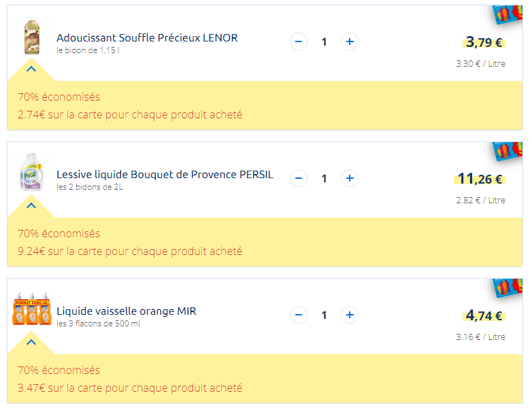Open the LENOR softener product thumbnail
Screen dimensions: 532x412
(x=32, y=36)
